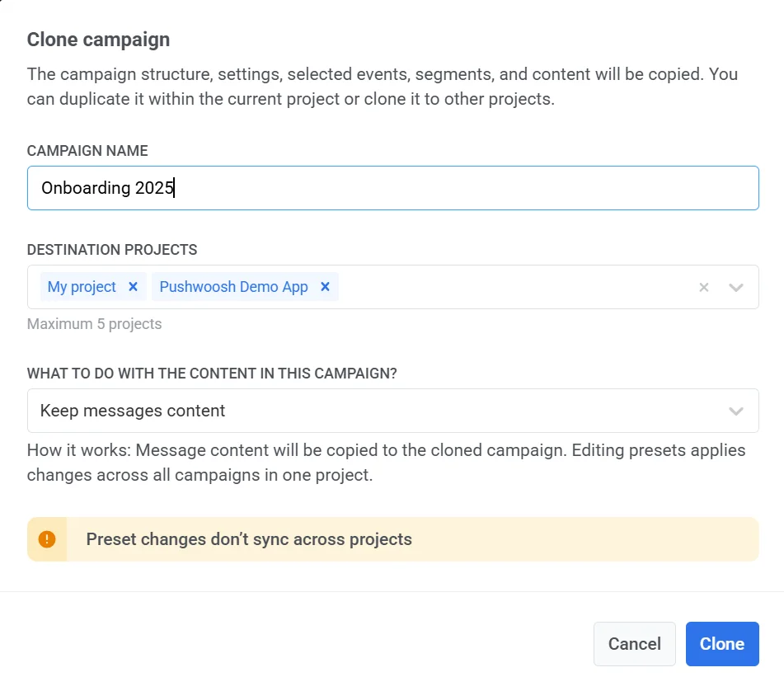Screen dimensions: 784x691
Task: Click the Clone campaign dialog title
Action: pos(98,39)
